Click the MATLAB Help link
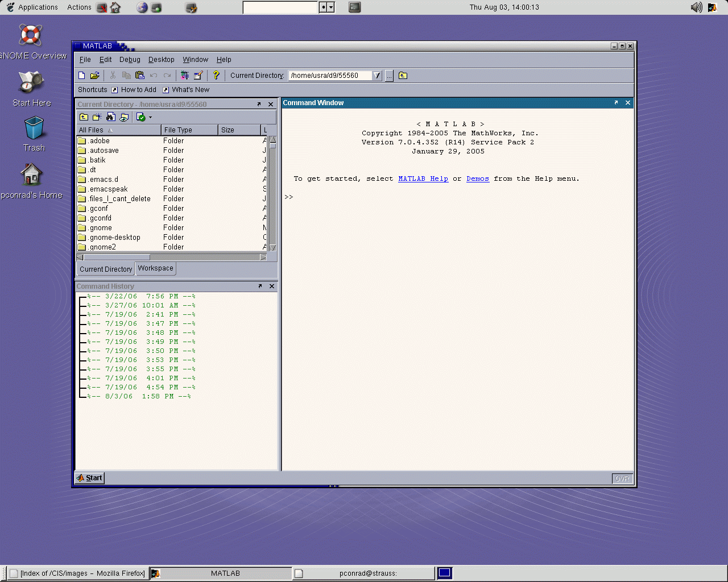 click(x=423, y=178)
